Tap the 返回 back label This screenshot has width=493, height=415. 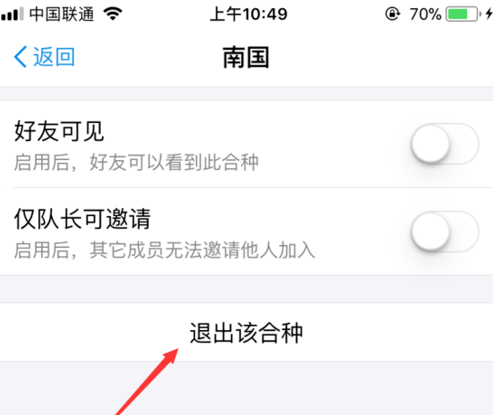54,57
